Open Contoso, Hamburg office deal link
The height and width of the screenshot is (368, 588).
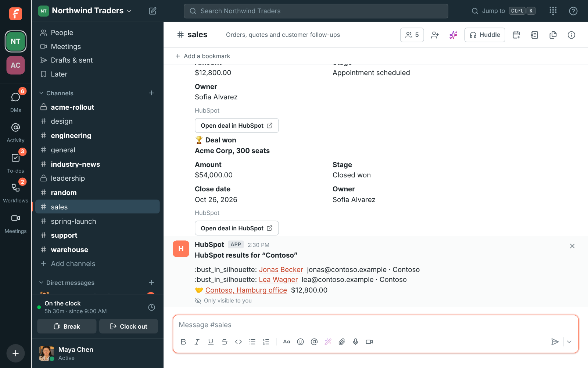pyautogui.click(x=246, y=290)
